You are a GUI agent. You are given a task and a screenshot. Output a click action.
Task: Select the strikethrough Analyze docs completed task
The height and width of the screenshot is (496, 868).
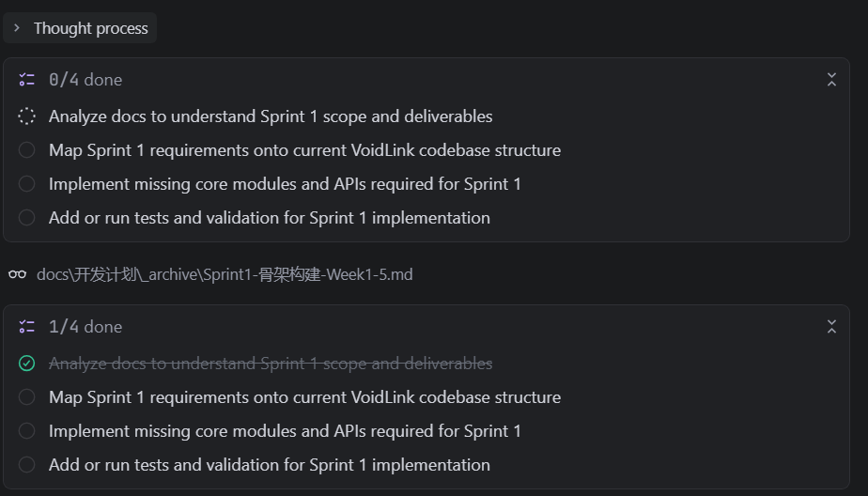[271, 364]
